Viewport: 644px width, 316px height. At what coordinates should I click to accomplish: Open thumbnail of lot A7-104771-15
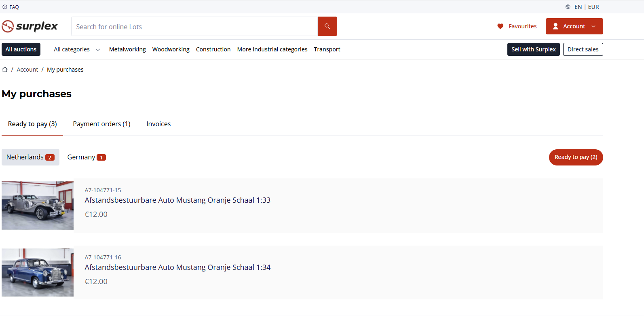coord(38,206)
